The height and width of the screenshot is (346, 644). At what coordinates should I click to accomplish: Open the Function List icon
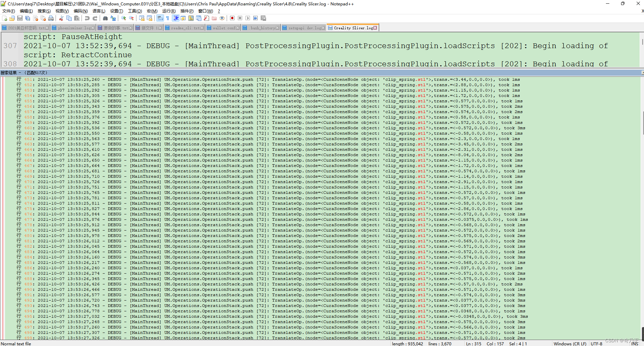click(206, 18)
